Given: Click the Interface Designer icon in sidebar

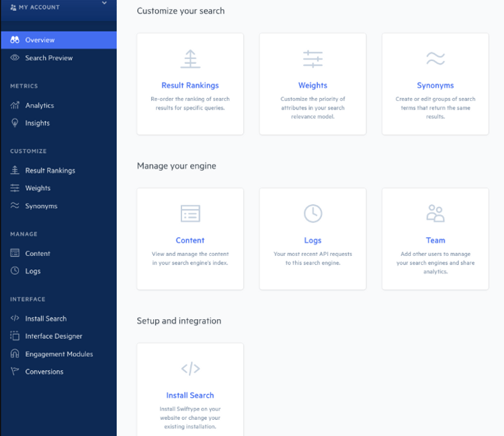Looking at the screenshot, I should [15, 336].
